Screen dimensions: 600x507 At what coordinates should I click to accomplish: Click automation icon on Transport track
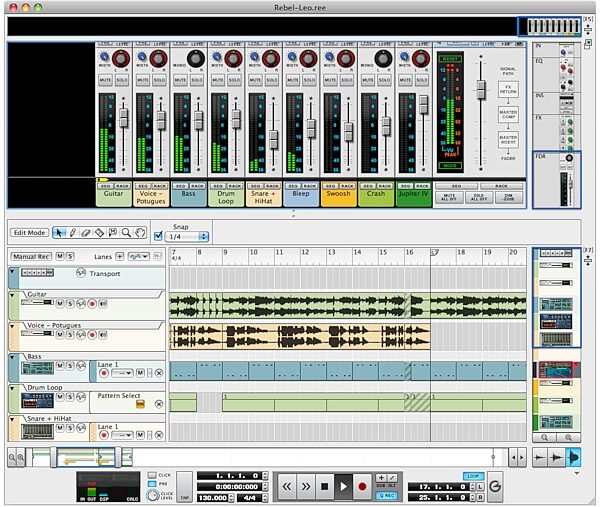pos(81,273)
